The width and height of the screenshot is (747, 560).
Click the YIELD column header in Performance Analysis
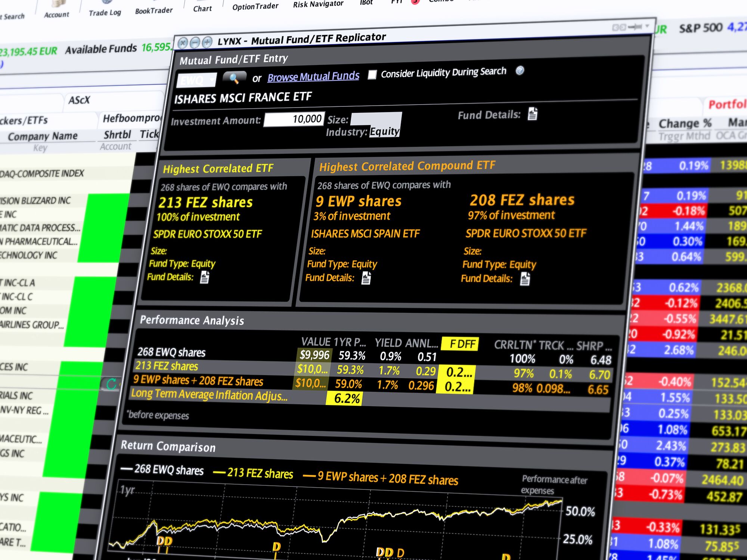point(388,343)
